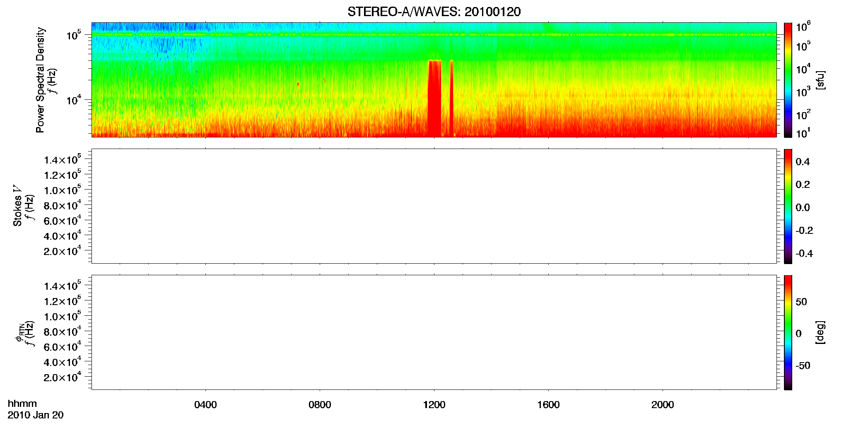
Task: Click the 0800 time tick label
Action: (320, 405)
